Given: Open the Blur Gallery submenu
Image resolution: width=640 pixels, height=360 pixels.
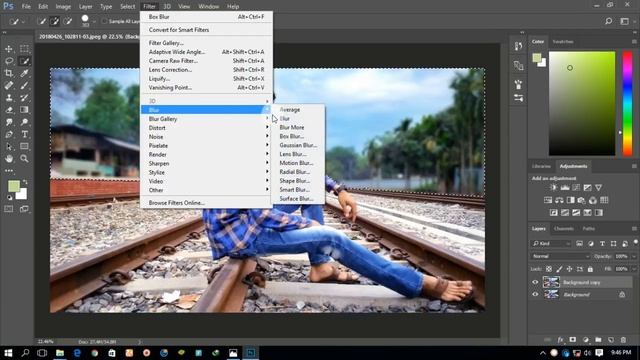Looking at the screenshot, I should [x=206, y=119].
